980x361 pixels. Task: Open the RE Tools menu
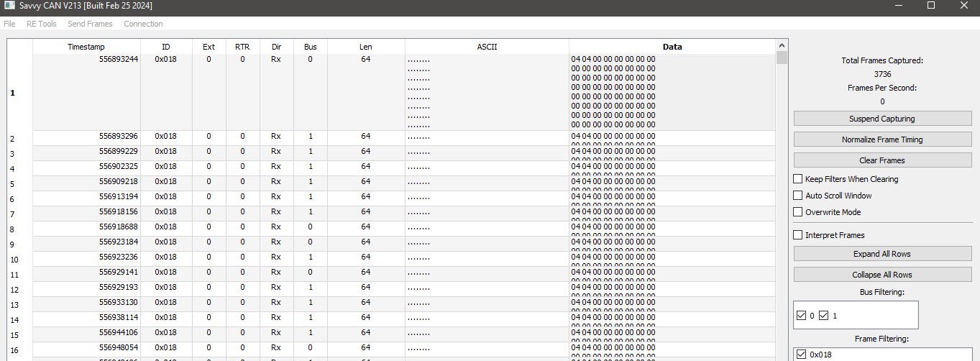(41, 24)
